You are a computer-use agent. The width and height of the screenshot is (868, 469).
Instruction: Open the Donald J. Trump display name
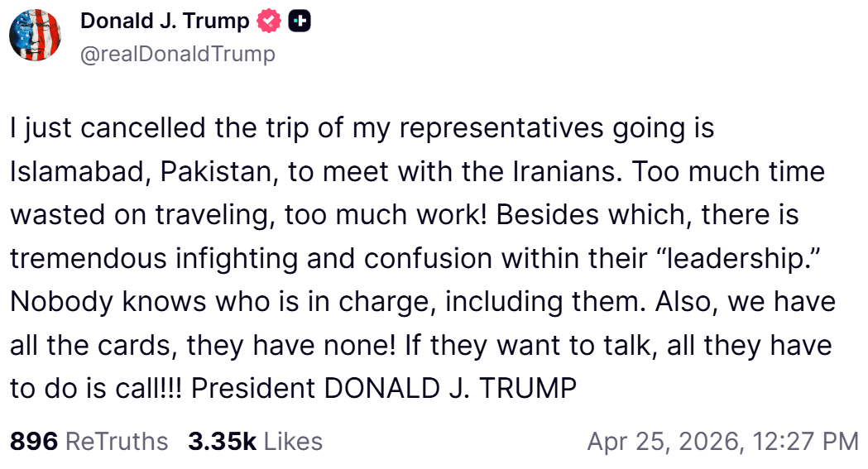pos(165,22)
